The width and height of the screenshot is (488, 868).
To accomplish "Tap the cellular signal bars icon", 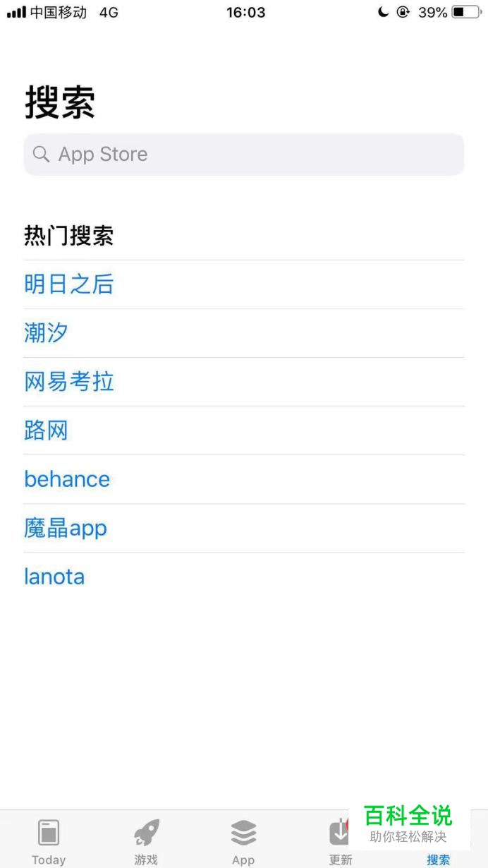I will click(16, 12).
